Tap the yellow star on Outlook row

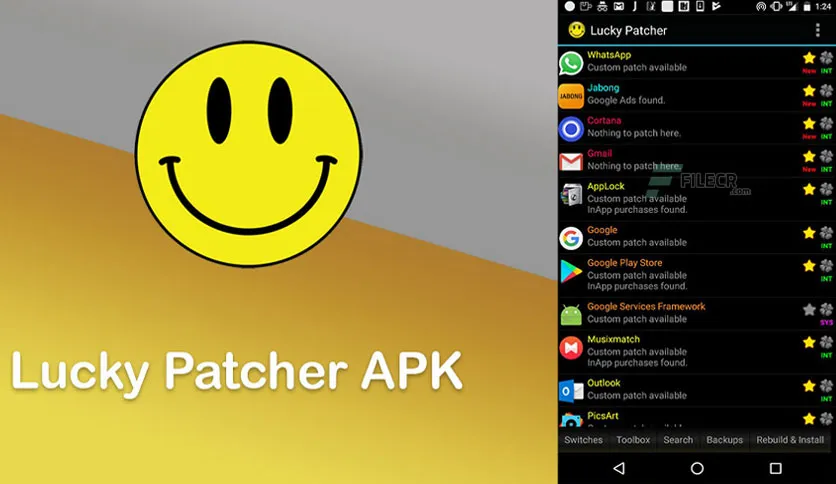[x=809, y=386]
